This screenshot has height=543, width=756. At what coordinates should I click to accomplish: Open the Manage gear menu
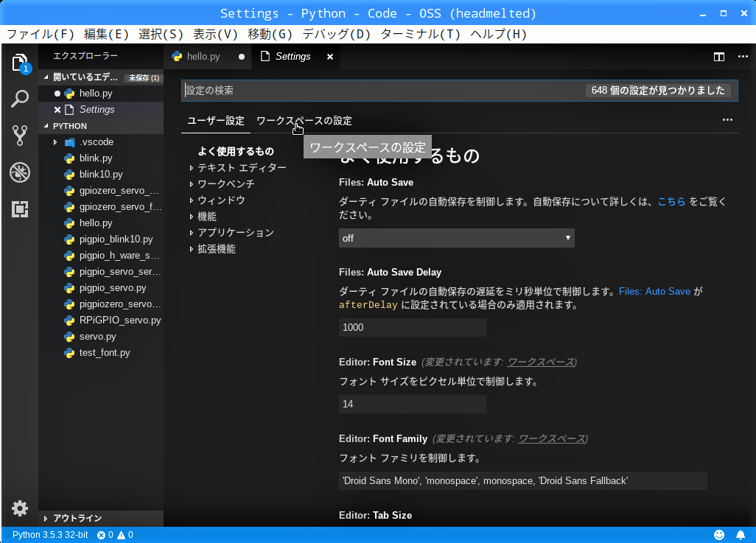(x=20, y=508)
